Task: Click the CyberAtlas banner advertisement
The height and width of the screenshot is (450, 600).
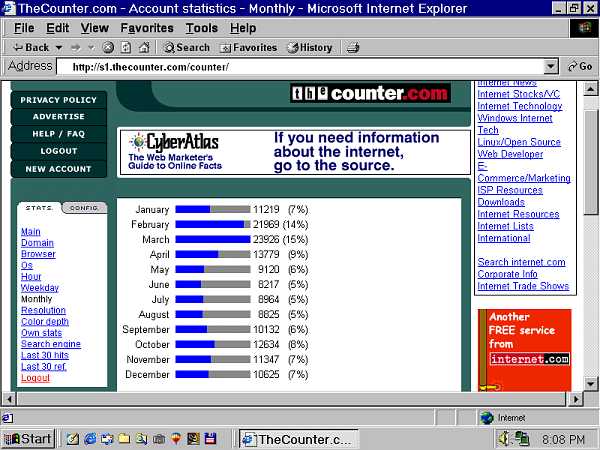Action: [295, 152]
